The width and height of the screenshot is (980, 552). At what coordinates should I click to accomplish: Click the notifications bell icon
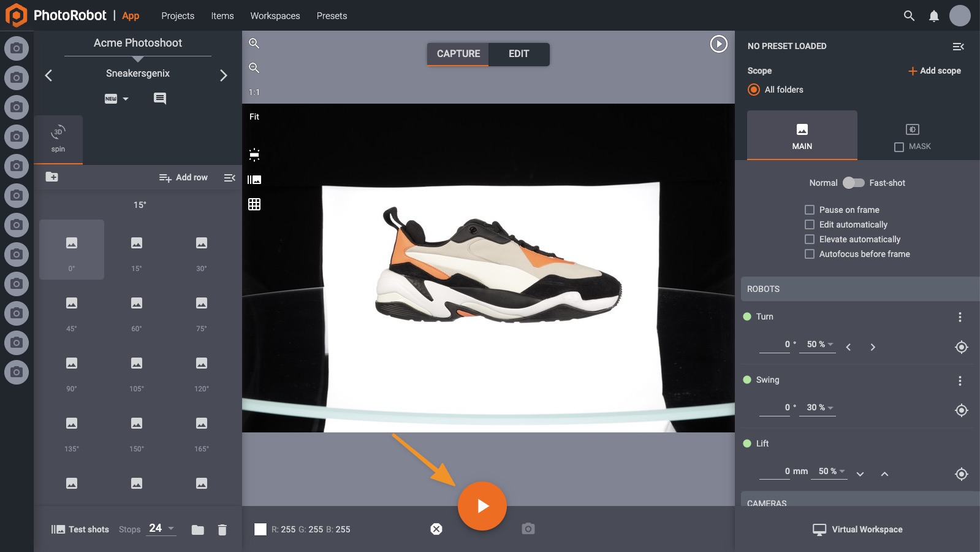[x=933, y=16]
